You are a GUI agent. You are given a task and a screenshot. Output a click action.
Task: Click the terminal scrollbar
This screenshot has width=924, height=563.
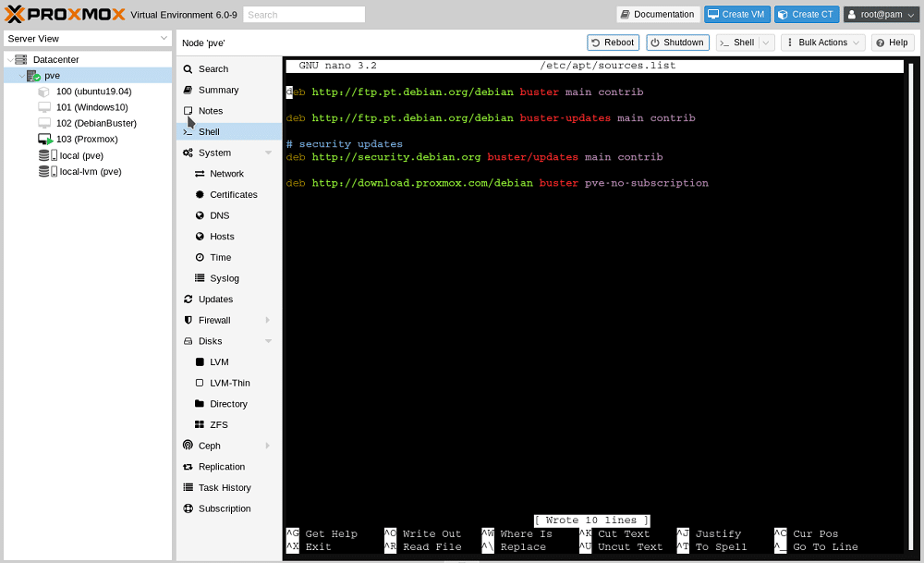pos(911,307)
